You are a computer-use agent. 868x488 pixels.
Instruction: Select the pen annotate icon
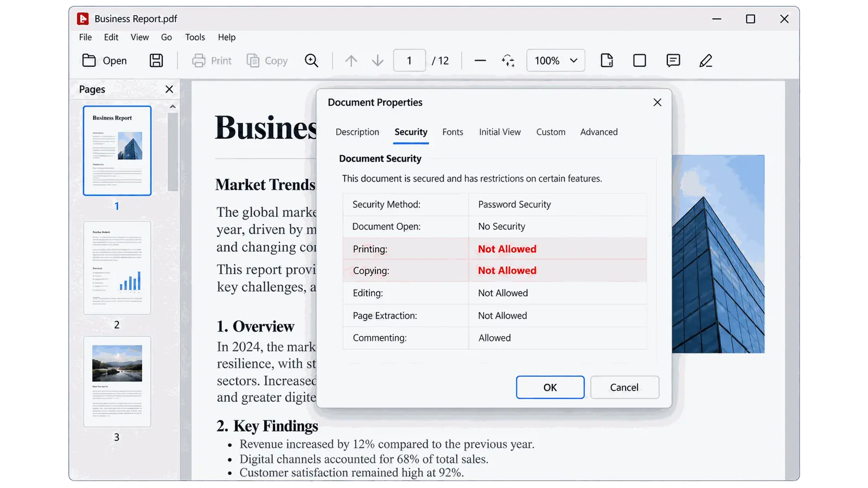(706, 61)
